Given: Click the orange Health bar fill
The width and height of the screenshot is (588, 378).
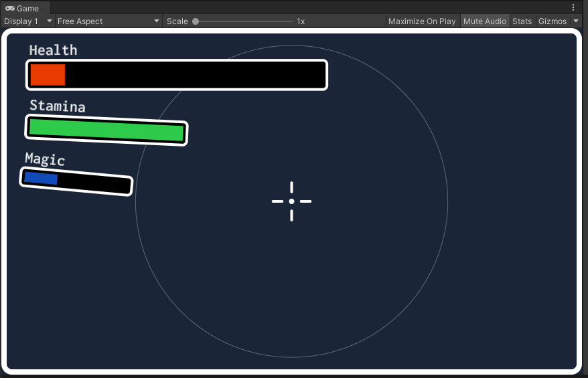Looking at the screenshot, I should pos(48,75).
